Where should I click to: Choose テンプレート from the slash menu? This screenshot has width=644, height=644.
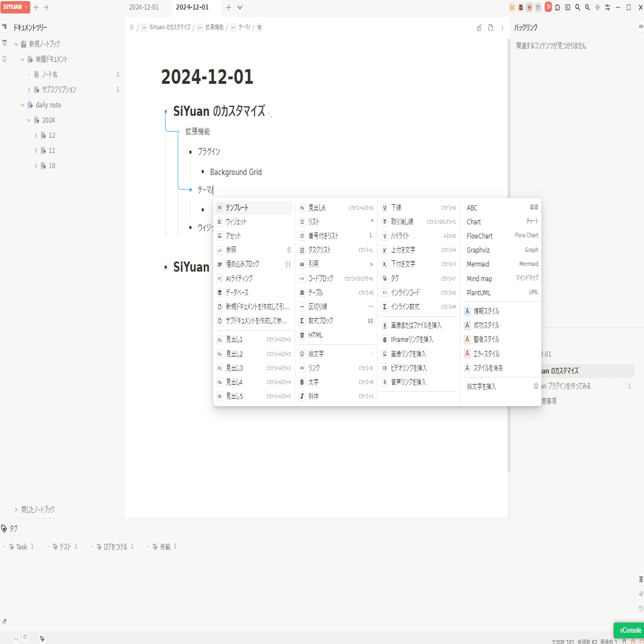[254, 208]
